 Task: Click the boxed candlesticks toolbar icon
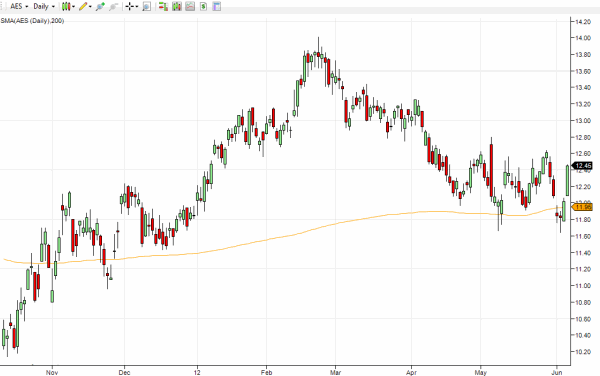coord(176,7)
